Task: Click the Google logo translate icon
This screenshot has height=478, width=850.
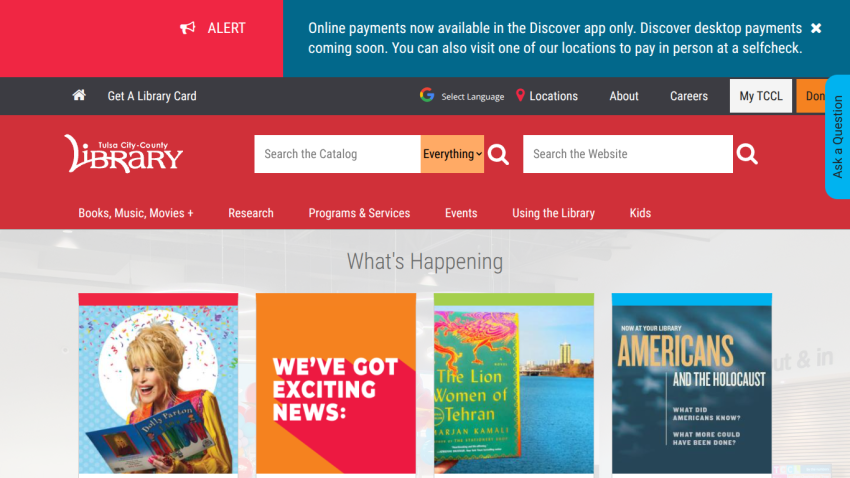Action: click(x=427, y=95)
